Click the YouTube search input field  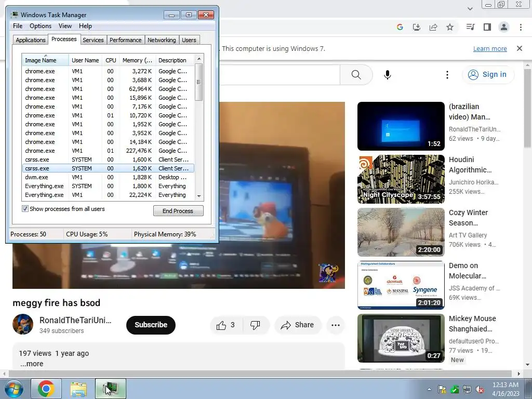(280, 75)
